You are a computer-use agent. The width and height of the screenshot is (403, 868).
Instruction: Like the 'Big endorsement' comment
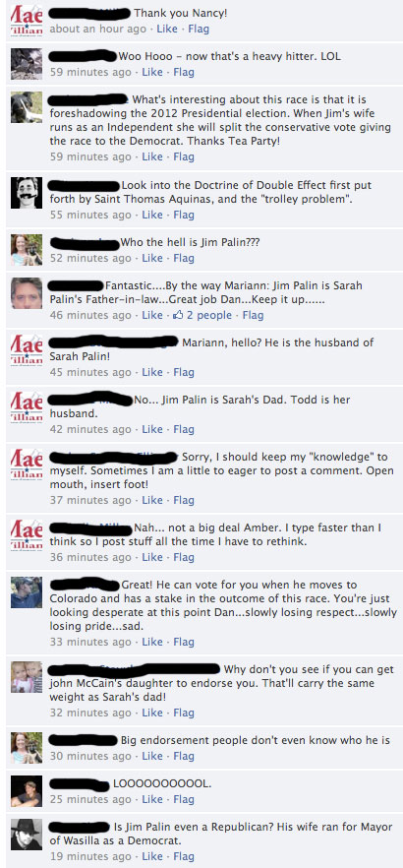click(x=152, y=756)
